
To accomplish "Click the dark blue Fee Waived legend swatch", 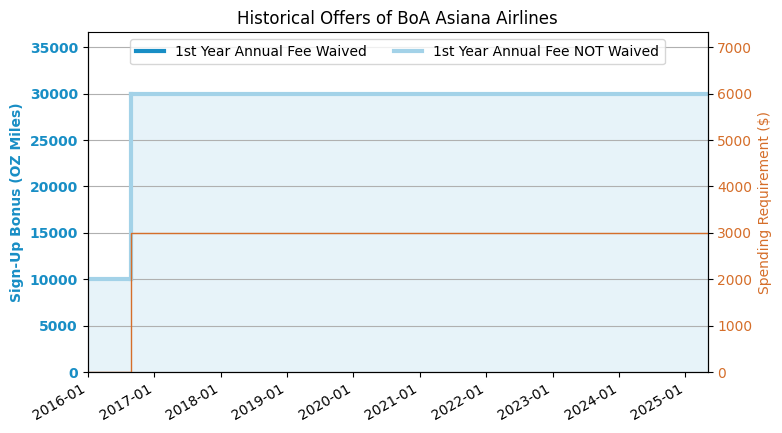I will (150, 51).
